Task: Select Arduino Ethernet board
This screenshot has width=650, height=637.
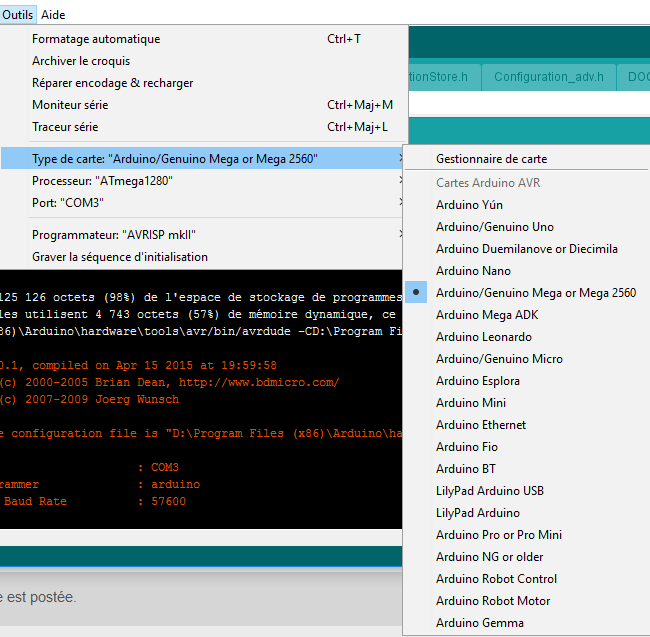Action: [x=526, y=424]
